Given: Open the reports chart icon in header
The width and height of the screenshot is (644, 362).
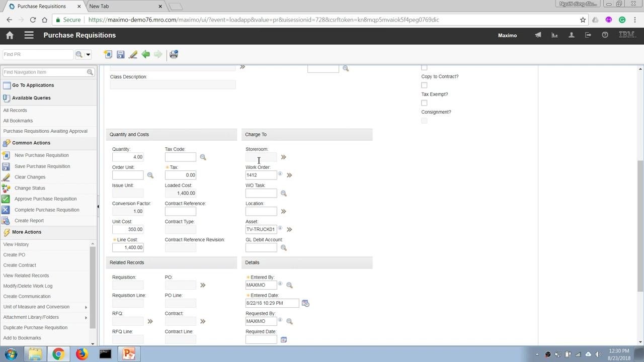Looking at the screenshot, I should (x=554, y=35).
